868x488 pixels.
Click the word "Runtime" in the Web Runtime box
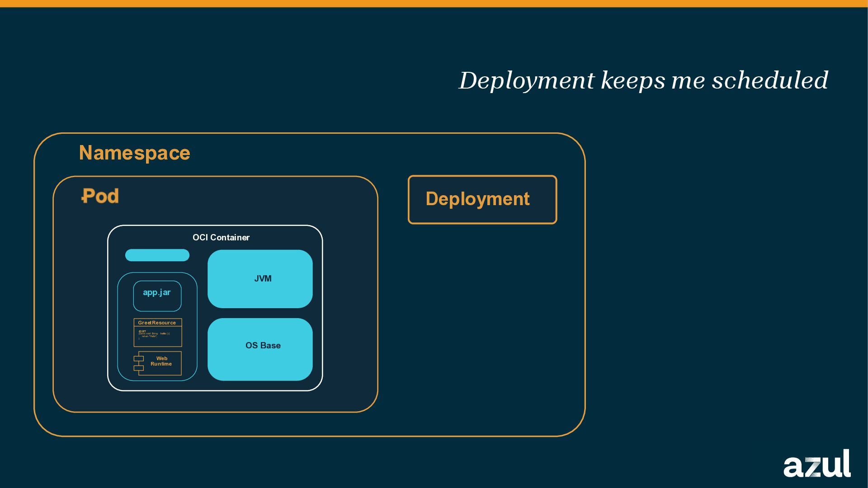point(161,364)
